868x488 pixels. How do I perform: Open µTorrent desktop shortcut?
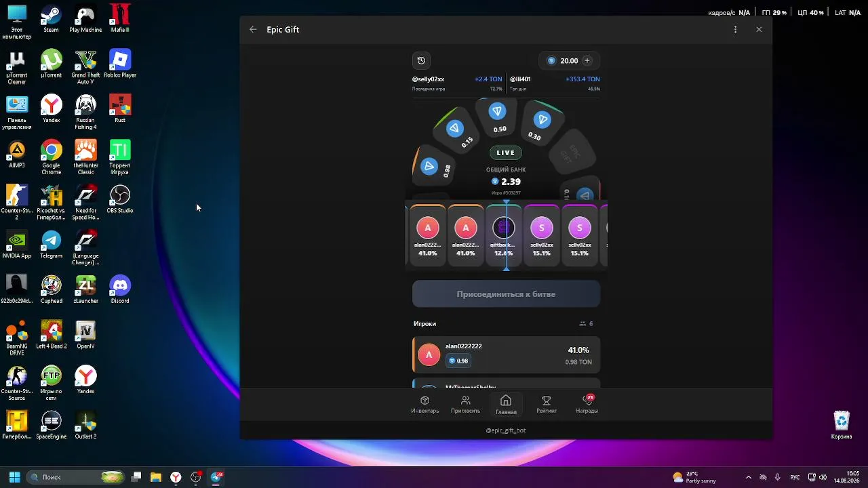click(x=51, y=64)
